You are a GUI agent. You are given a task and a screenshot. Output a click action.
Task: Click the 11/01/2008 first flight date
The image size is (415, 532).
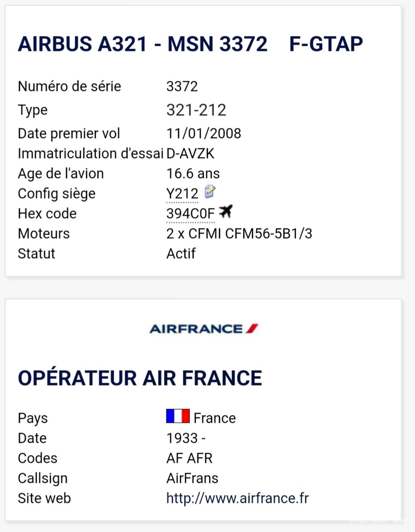coord(204,133)
